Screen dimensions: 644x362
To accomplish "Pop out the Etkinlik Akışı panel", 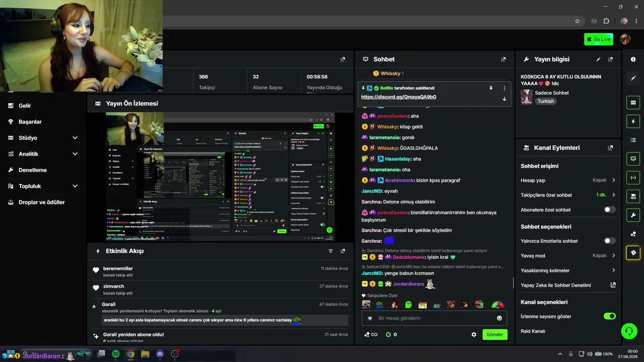I will pyautogui.click(x=343, y=251).
